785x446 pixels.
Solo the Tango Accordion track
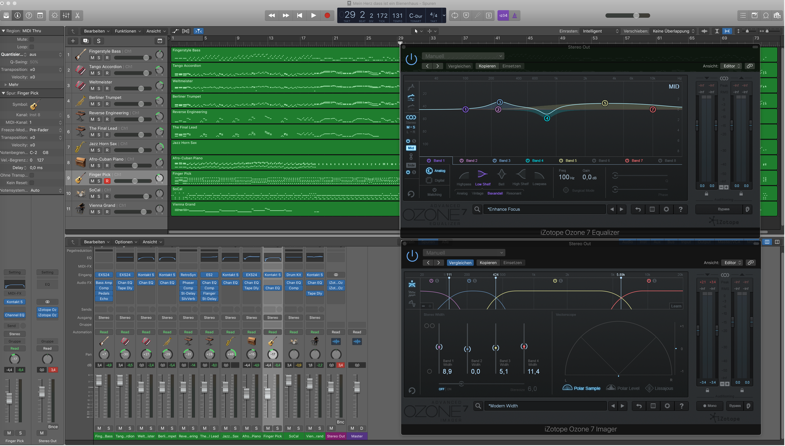(99, 73)
